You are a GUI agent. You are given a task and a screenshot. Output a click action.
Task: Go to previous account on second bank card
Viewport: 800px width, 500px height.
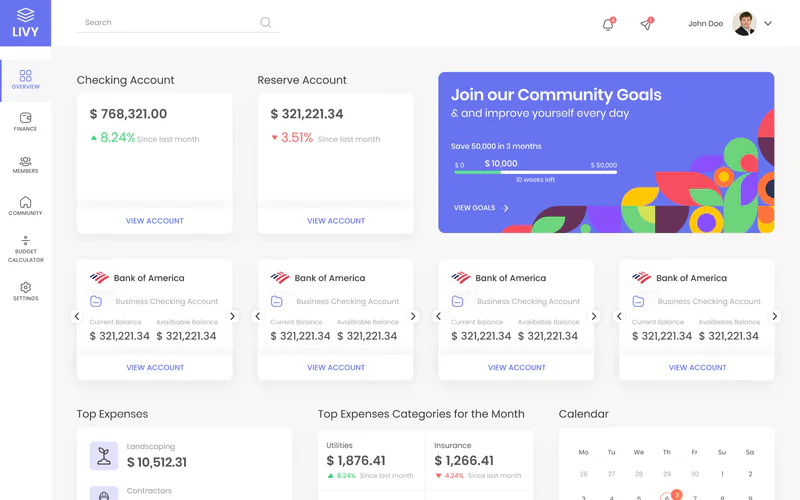tap(258, 316)
